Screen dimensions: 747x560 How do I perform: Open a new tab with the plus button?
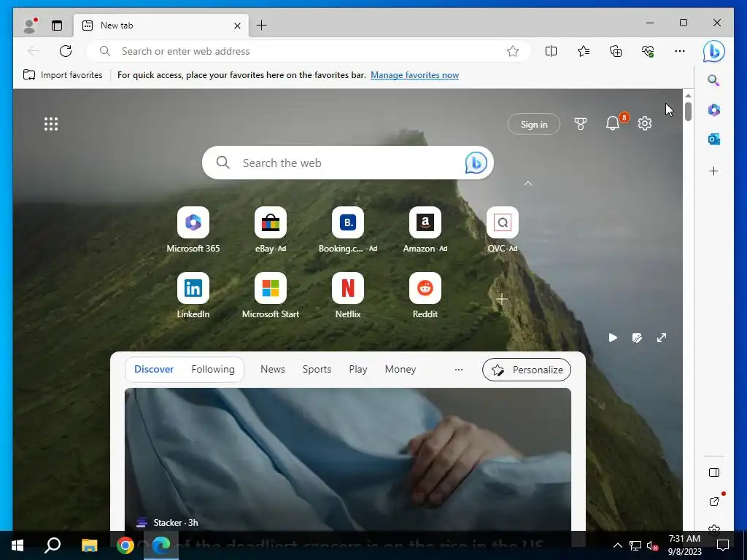pos(262,26)
